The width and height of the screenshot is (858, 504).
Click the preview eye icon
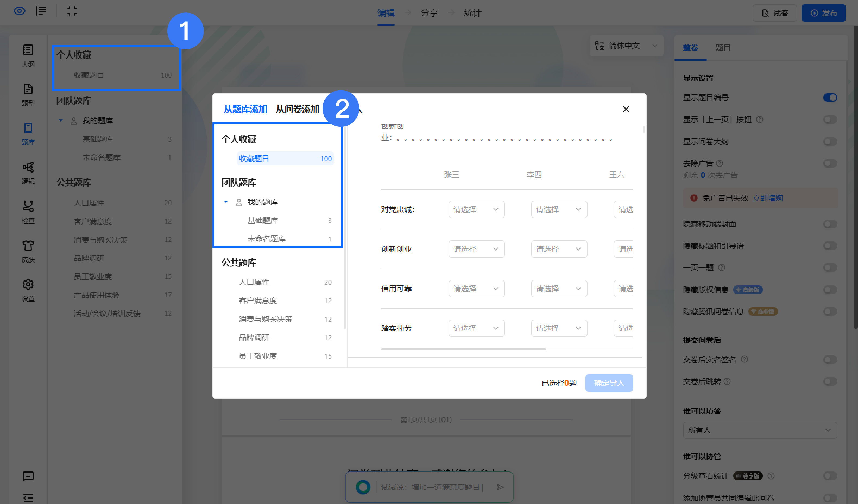pos(19,11)
